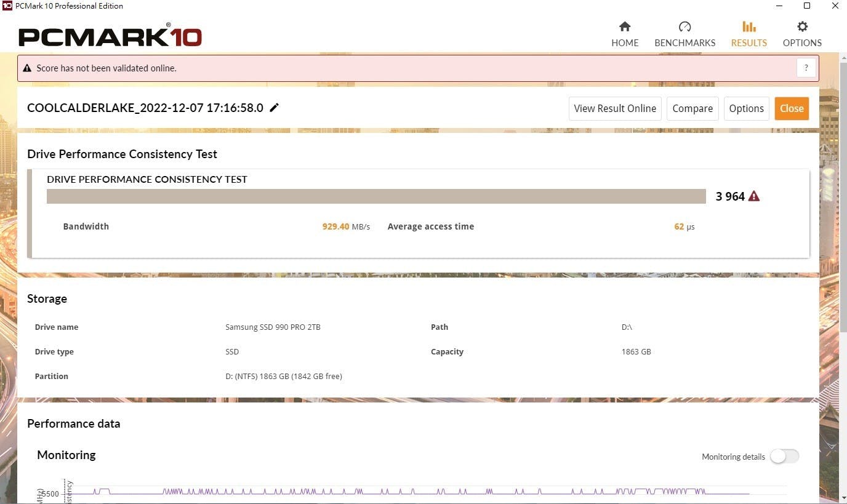This screenshot has width=847, height=504.
Task: Minimize the PCMark 10 window
Action: point(779,6)
